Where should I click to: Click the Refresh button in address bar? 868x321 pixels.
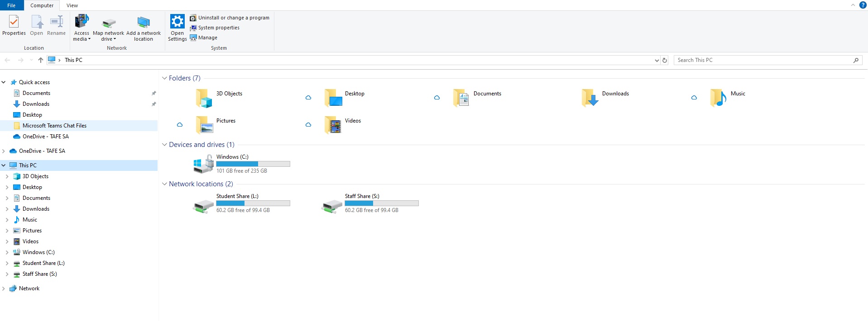[x=665, y=60]
